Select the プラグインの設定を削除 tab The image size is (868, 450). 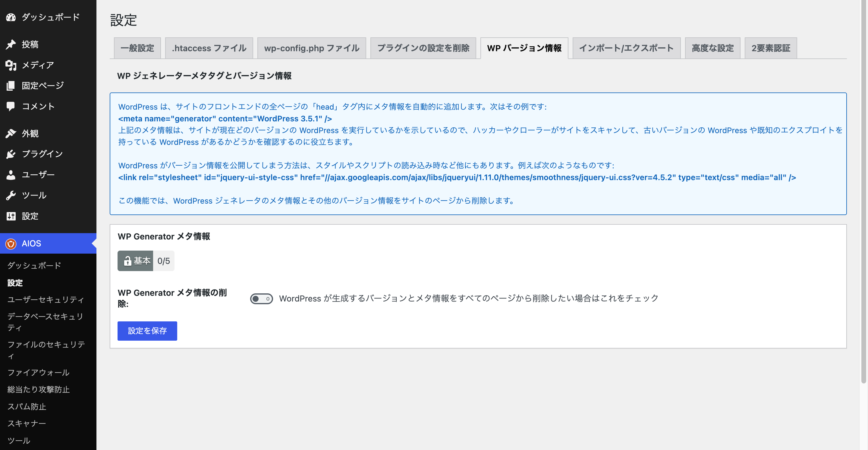click(x=423, y=48)
